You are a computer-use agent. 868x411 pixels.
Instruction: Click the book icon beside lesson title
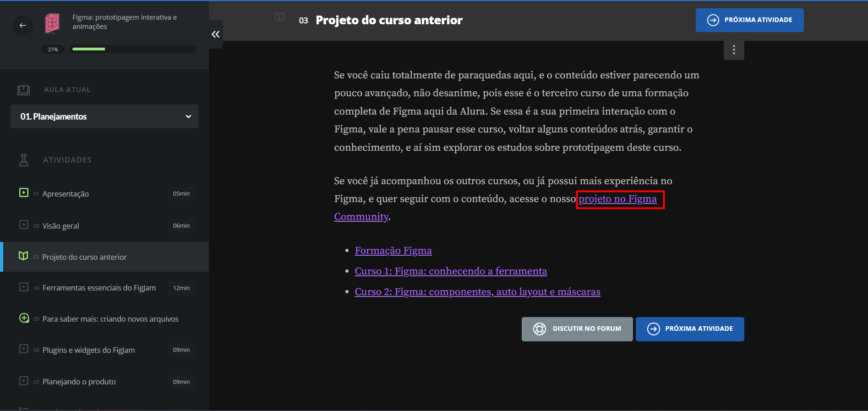[279, 17]
